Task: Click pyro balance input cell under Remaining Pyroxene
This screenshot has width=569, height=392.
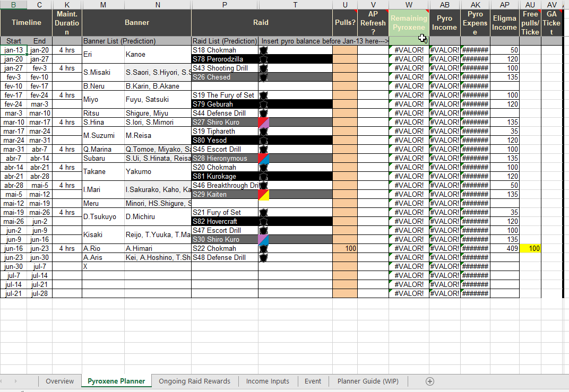Action: pos(409,41)
